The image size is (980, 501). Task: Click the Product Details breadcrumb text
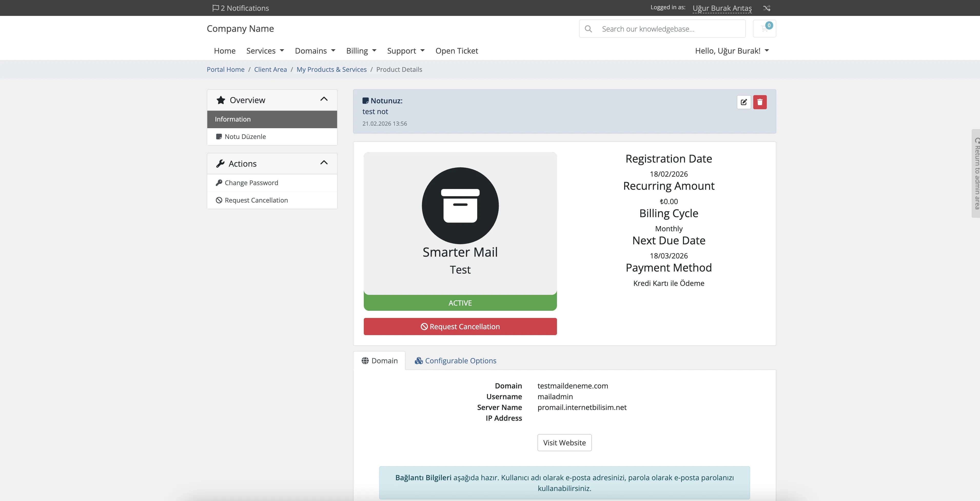tap(399, 69)
